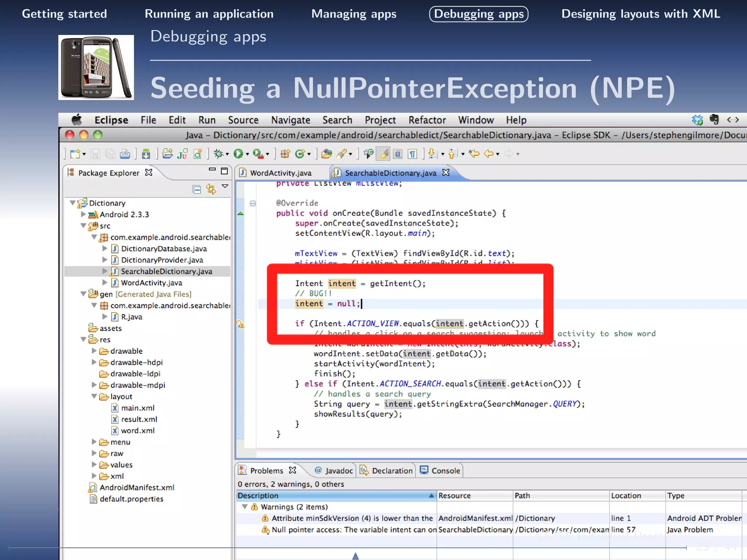The height and width of the screenshot is (560, 747).
Task: Collapse the Warnings (2 items) group
Action: [245, 507]
